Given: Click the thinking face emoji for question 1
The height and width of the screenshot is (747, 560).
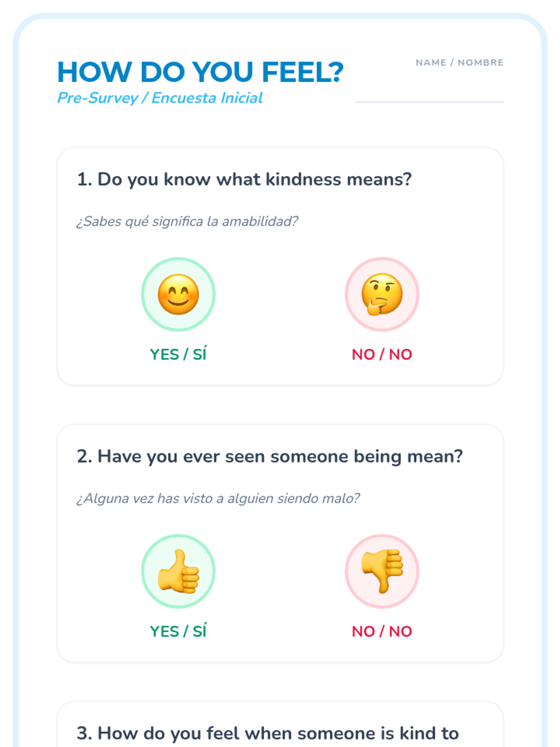Looking at the screenshot, I should tap(382, 294).
